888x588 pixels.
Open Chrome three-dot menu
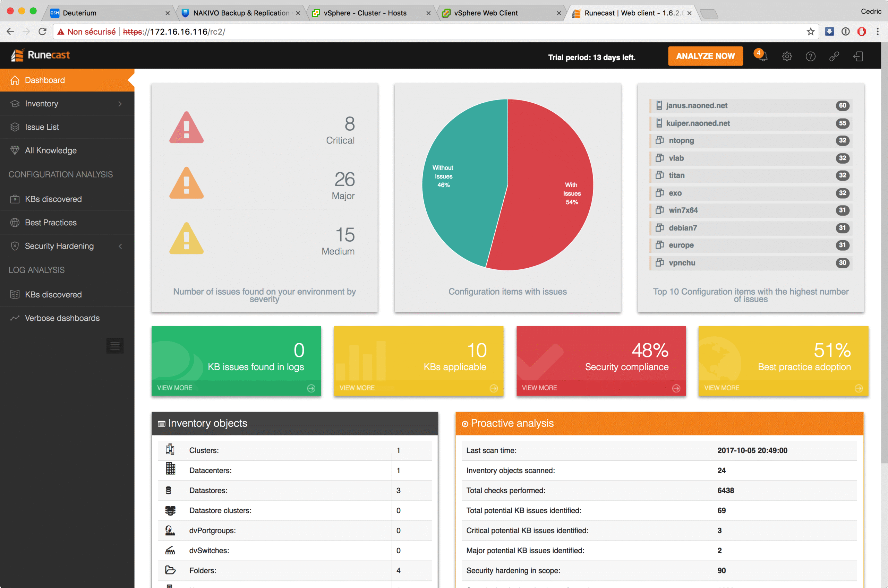coord(877,32)
